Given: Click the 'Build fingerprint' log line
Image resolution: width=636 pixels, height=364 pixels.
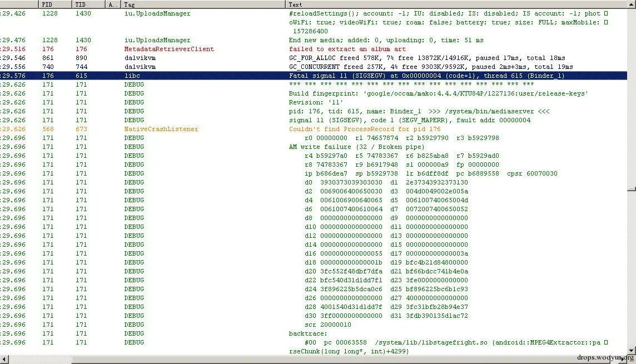Looking at the screenshot, I should click(438, 93).
